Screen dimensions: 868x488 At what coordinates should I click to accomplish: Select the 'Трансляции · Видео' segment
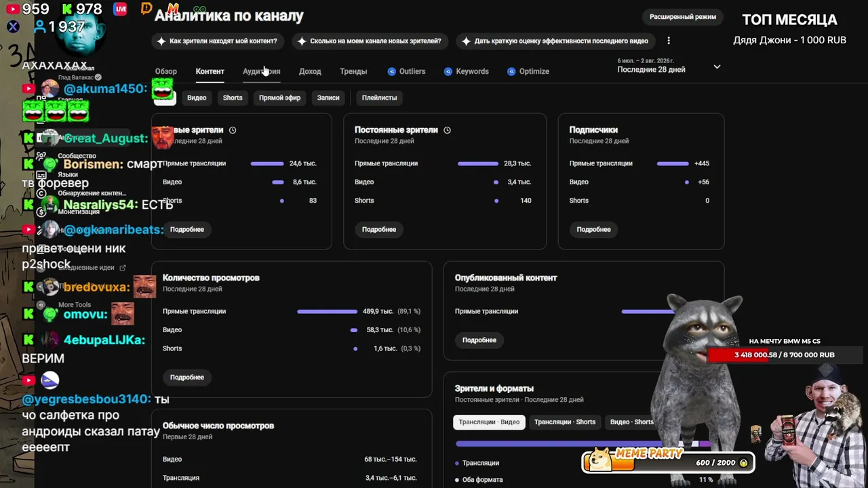click(x=489, y=422)
